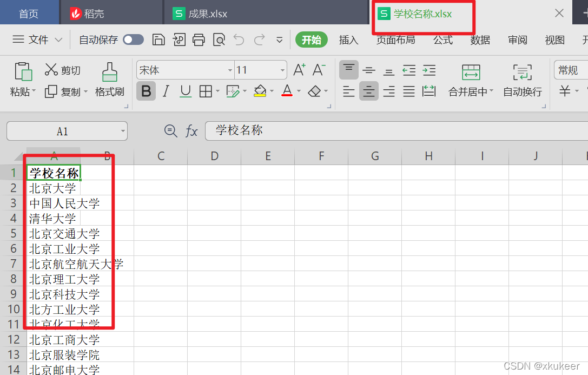Click the eraser clear-format icon
Image resolution: width=588 pixels, height=375 pixels.
point(314,91)
